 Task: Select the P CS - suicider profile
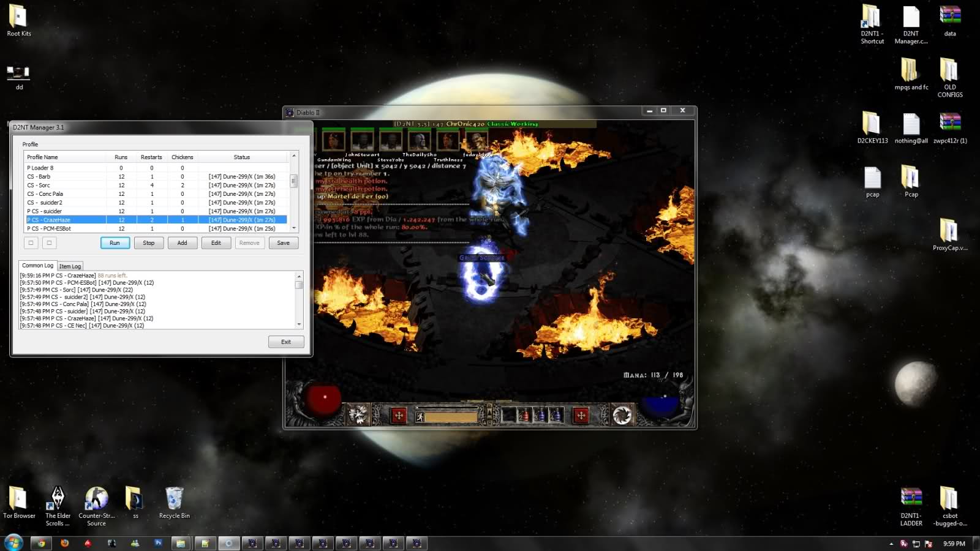point(156,211)
